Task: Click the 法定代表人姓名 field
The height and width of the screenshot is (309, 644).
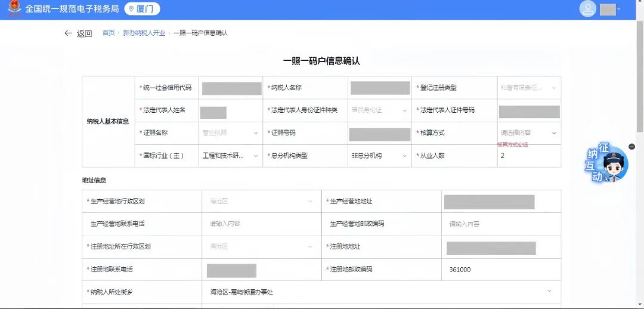Action: click(213, 112)
